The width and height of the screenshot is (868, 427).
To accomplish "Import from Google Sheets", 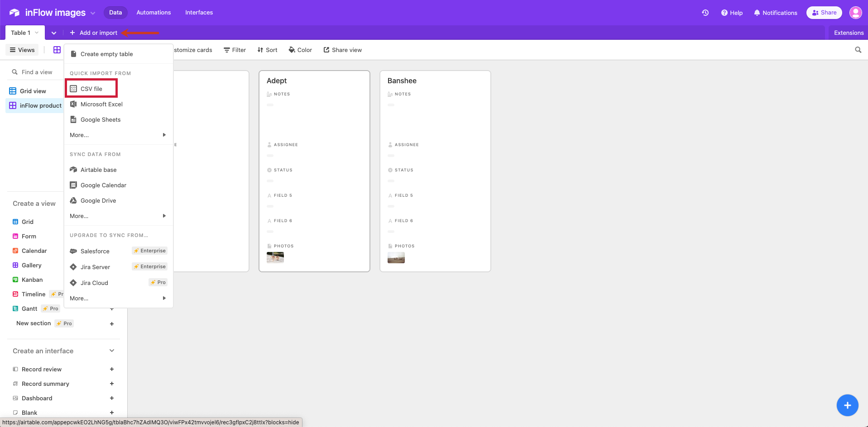I will (119, 119).
